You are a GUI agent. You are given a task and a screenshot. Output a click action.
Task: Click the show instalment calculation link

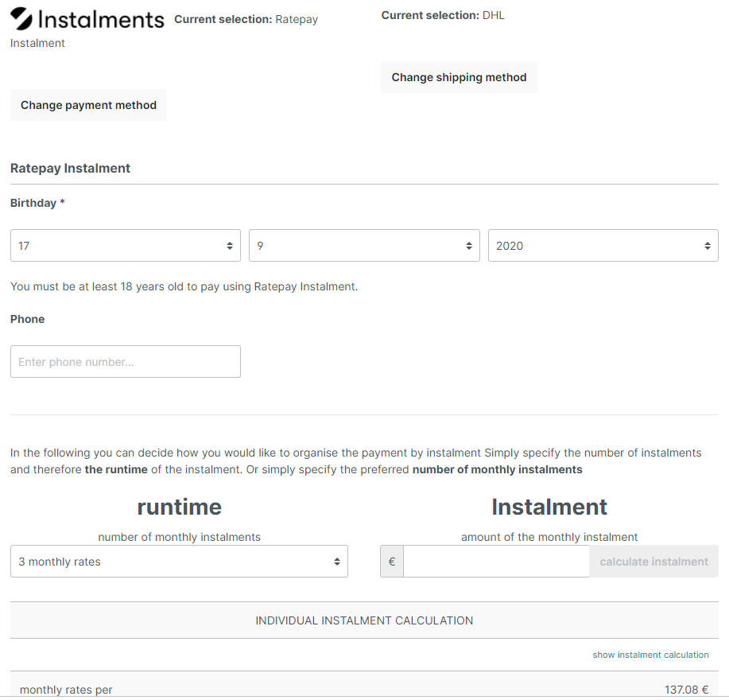pyautogui.click(x=650, y=655)
